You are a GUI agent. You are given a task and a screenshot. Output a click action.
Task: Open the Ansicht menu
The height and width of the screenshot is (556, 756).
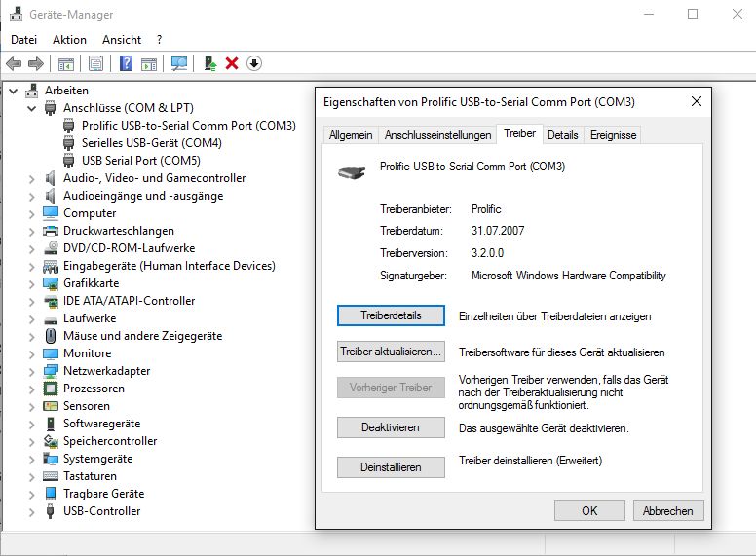(122, 40)
